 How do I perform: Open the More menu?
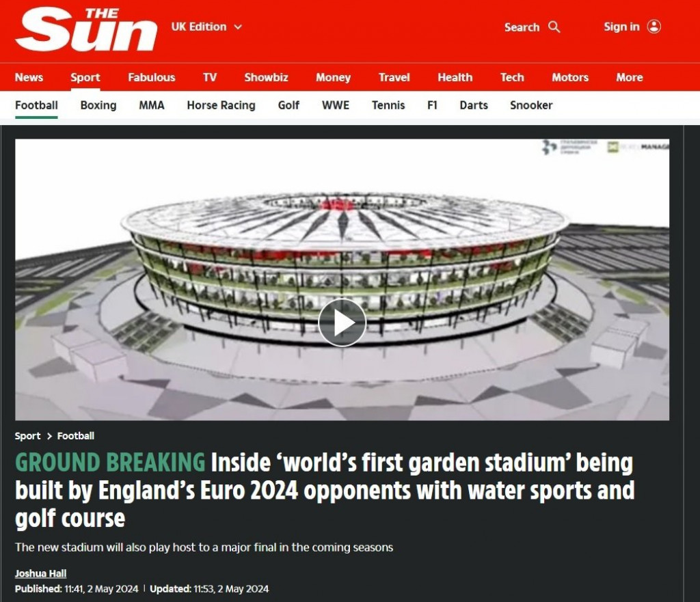pyautogui.click(x=630, y=77)
